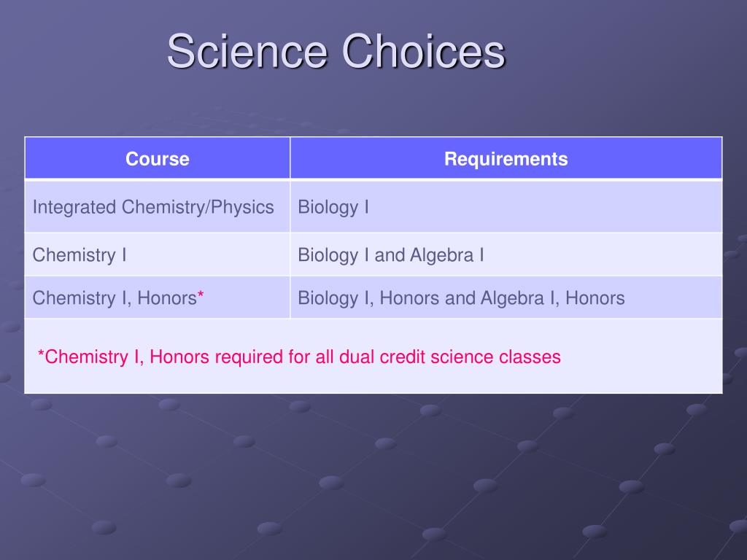The width and height of the screenshot is (747, 560).
Task: Select the Requirements column header
Action: click(x=506, y=158)
